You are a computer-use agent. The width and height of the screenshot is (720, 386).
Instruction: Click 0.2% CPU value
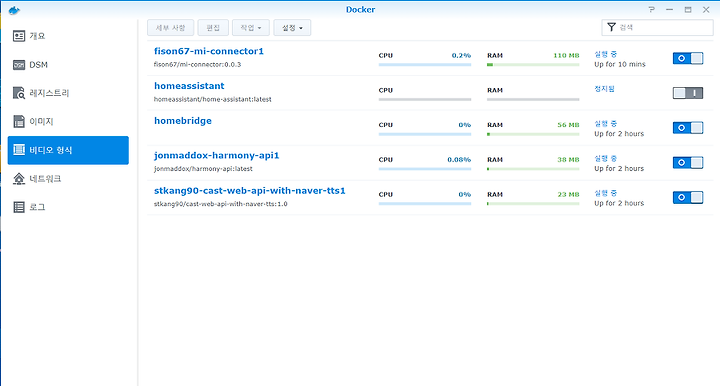(461, 56)
